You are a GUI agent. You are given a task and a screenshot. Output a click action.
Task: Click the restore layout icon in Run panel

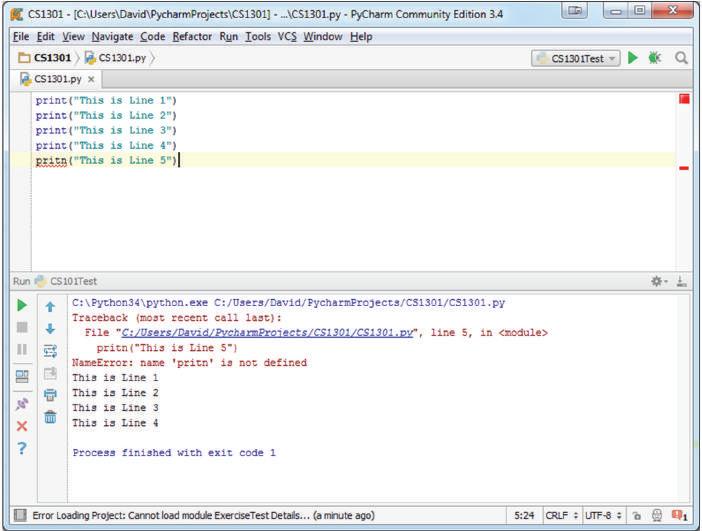(x=21, y=376)
